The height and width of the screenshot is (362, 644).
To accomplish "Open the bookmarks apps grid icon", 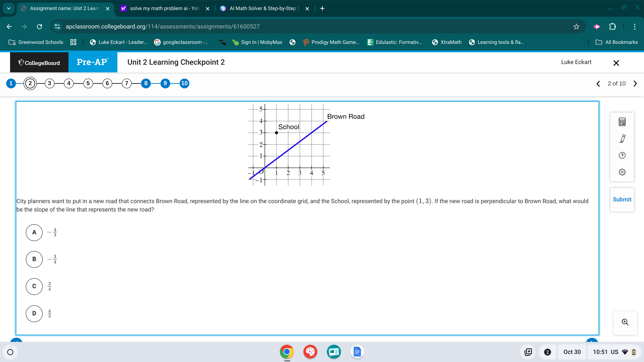I will click(x=73, y=42).
